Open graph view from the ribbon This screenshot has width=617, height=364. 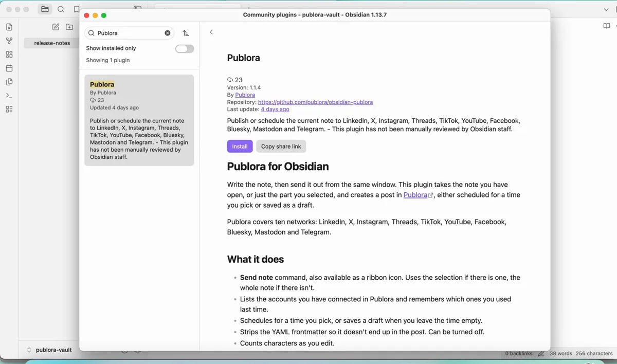click(9, 41)
